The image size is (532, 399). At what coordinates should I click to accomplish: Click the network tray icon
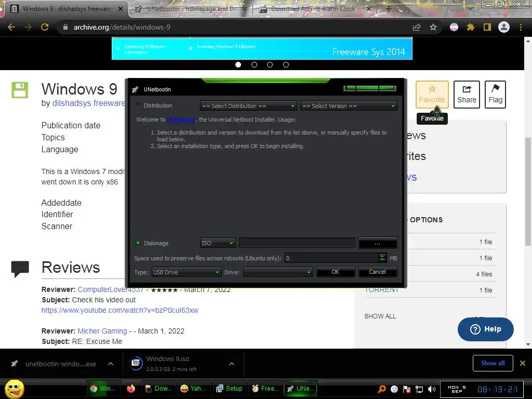coord(419,389)
